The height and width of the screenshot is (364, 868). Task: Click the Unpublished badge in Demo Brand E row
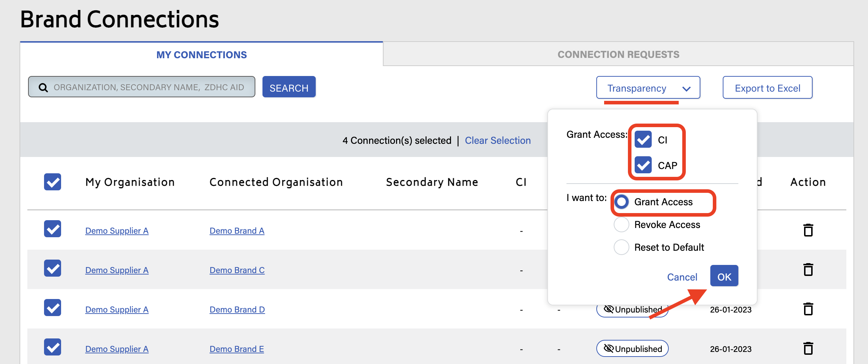click(x=632, y=349)
